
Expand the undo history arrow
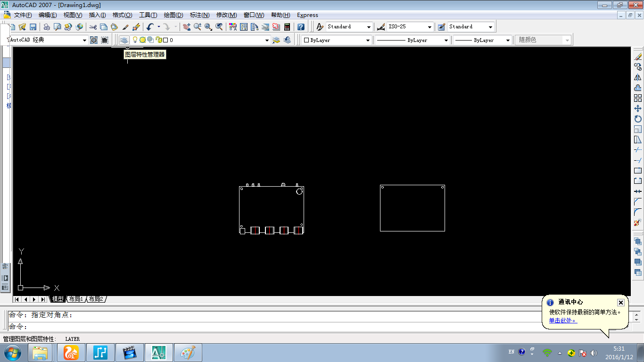pos(158,27)
